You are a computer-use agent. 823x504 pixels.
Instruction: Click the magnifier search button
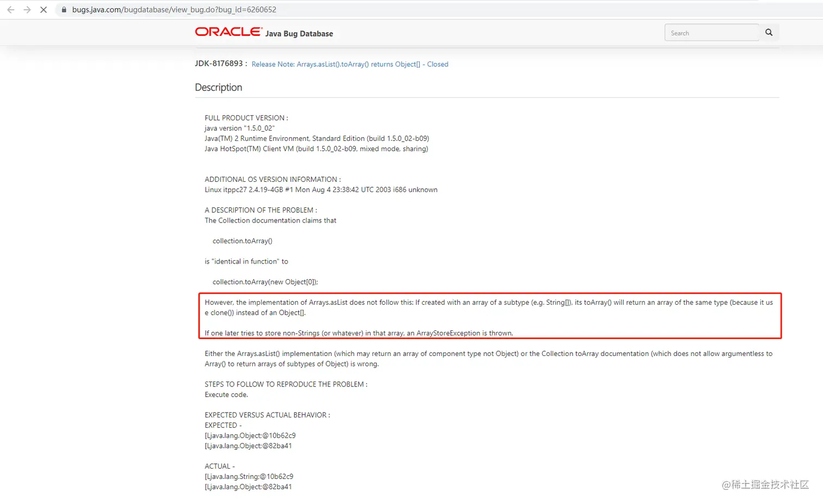pos(769,33)
